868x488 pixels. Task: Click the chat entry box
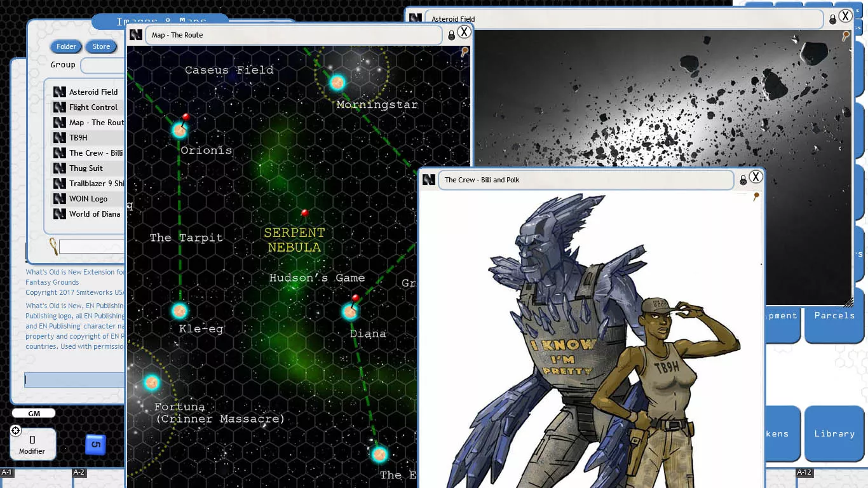pos(74,380)
